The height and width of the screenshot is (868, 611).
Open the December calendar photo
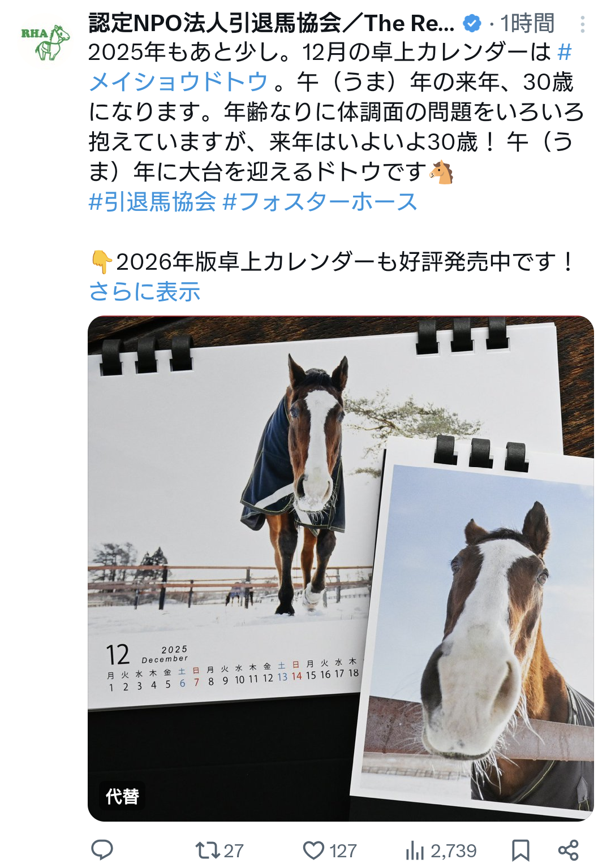(341, 568)
